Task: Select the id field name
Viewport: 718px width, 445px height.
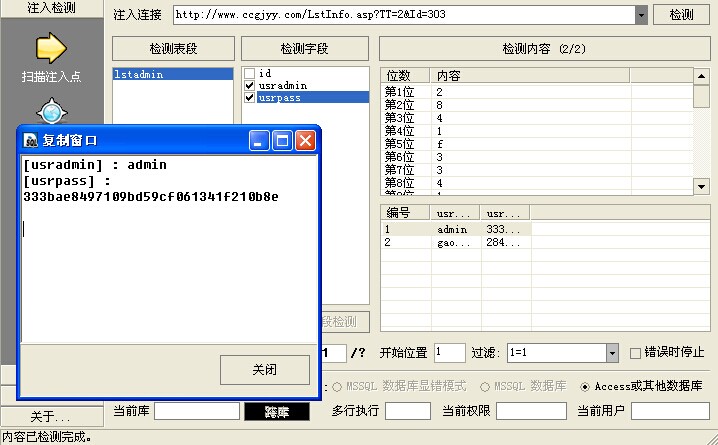Action: pyautogui.click(x=265, y=73)
